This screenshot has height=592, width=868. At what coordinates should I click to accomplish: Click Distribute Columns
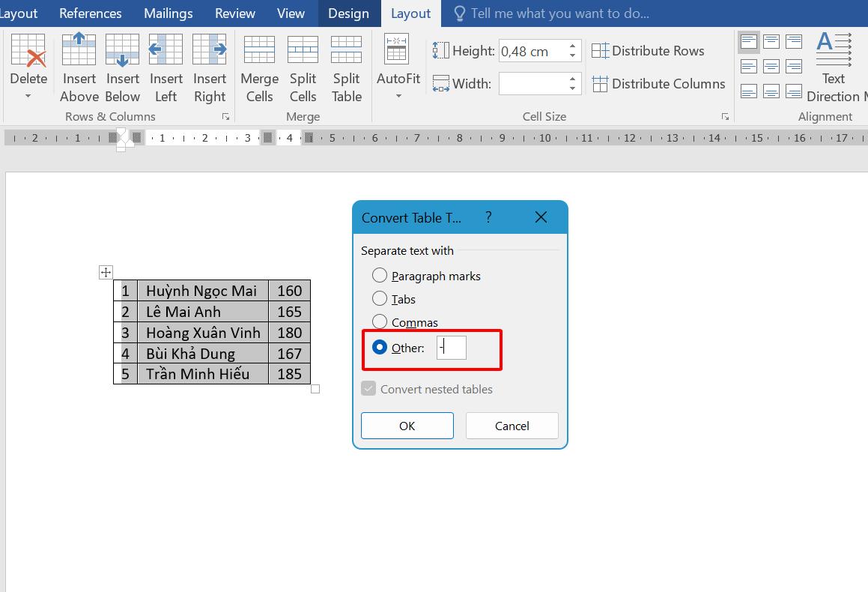pyautogui.click(x=658, y=84)
